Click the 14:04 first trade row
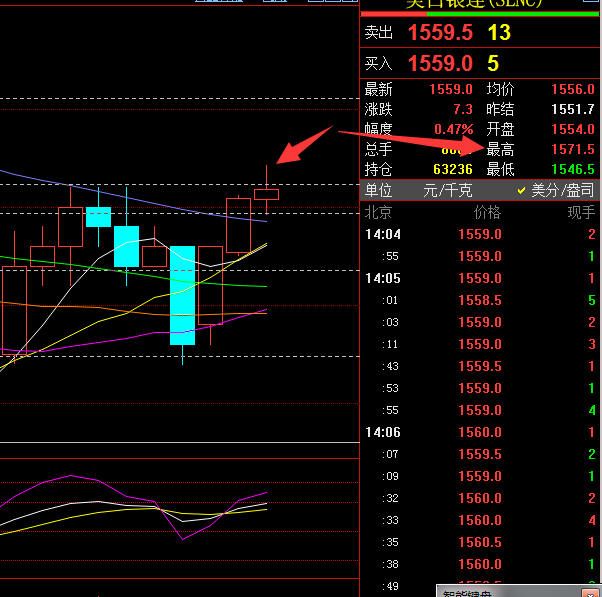This screenshot has height=597, width=602. pos(480,234)
